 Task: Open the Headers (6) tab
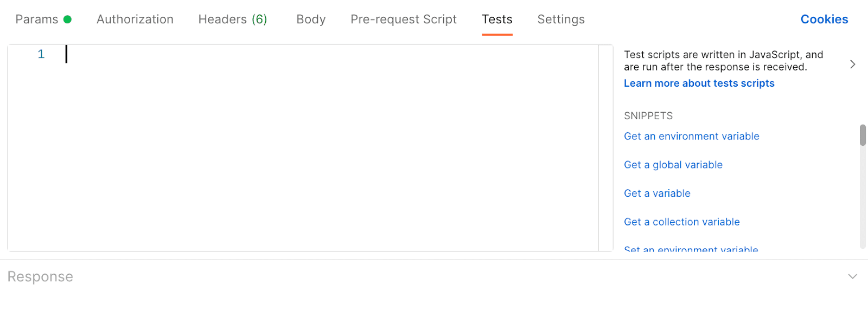point(233,20)
